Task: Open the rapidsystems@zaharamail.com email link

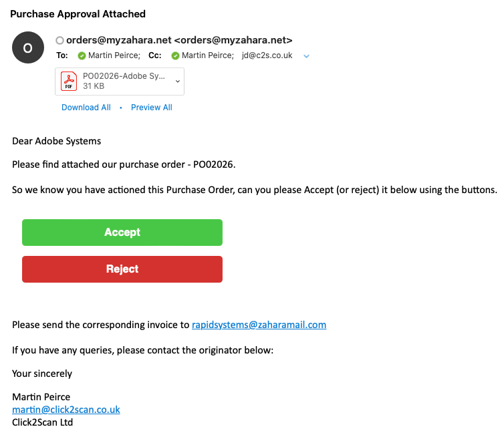Action: pyautogui.click(x=259, y=325)
